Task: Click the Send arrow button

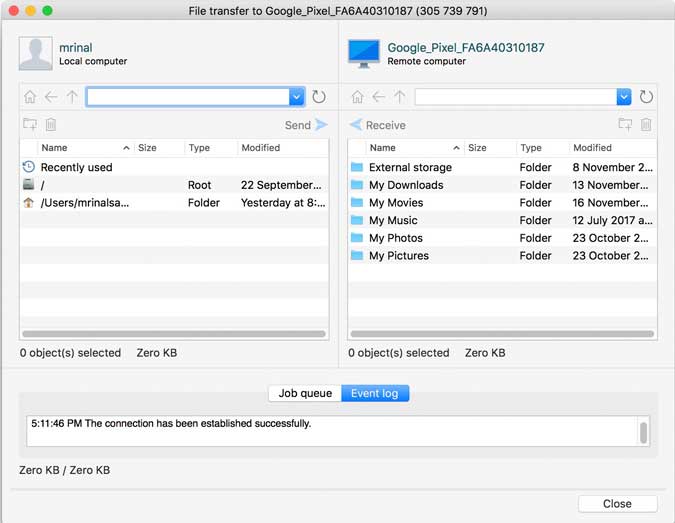Action: coord(321,125)
